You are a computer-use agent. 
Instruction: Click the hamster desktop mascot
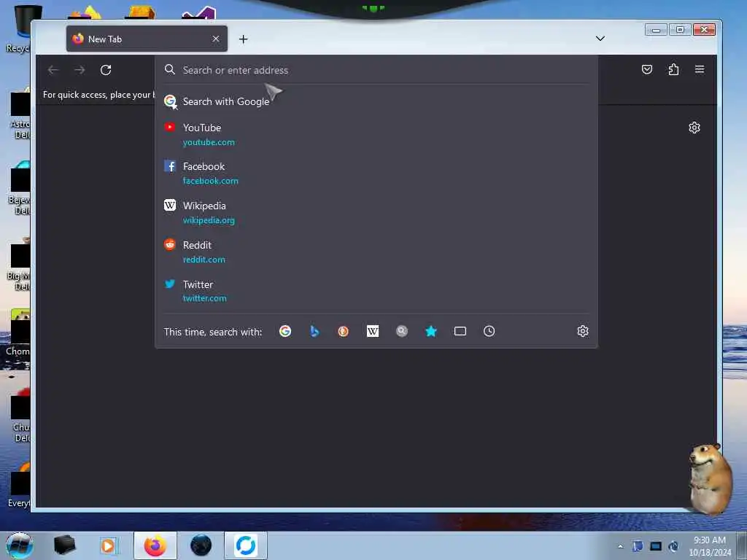pyautogui.click(x=711, y=479)
